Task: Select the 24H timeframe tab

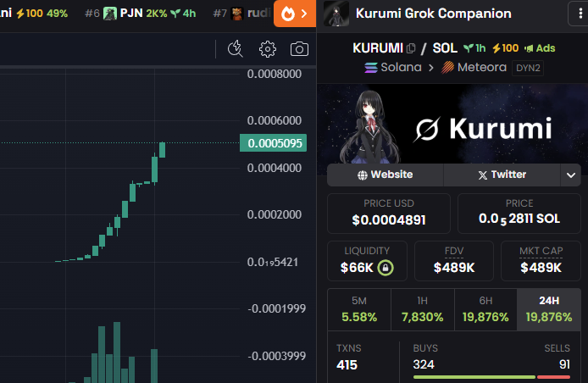Action: coord(549,309)
